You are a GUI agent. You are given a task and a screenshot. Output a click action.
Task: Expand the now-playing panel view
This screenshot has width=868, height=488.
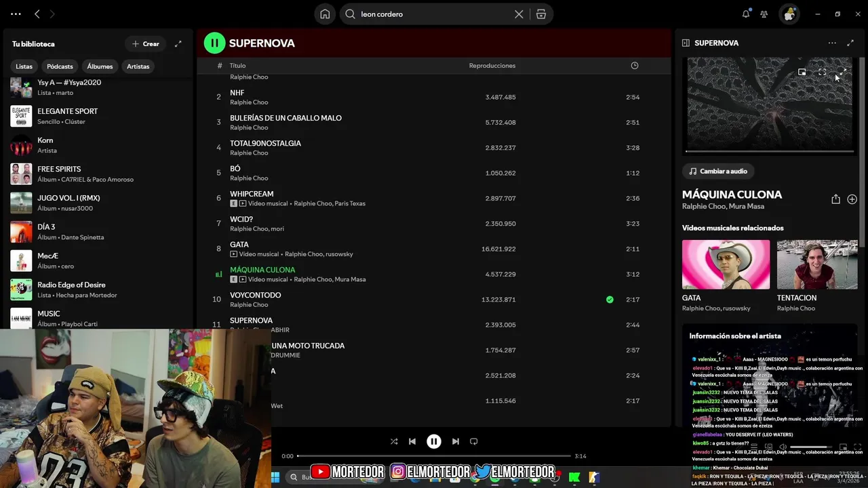pos(850,43)
